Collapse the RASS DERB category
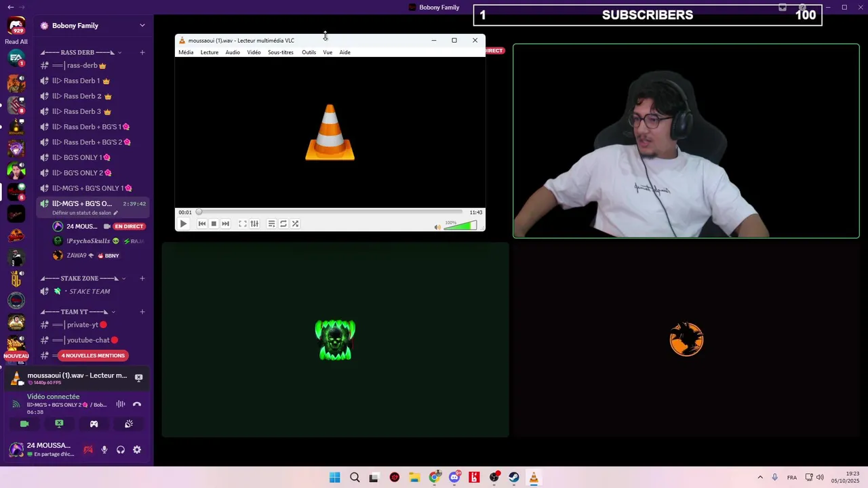 [81, 52]
